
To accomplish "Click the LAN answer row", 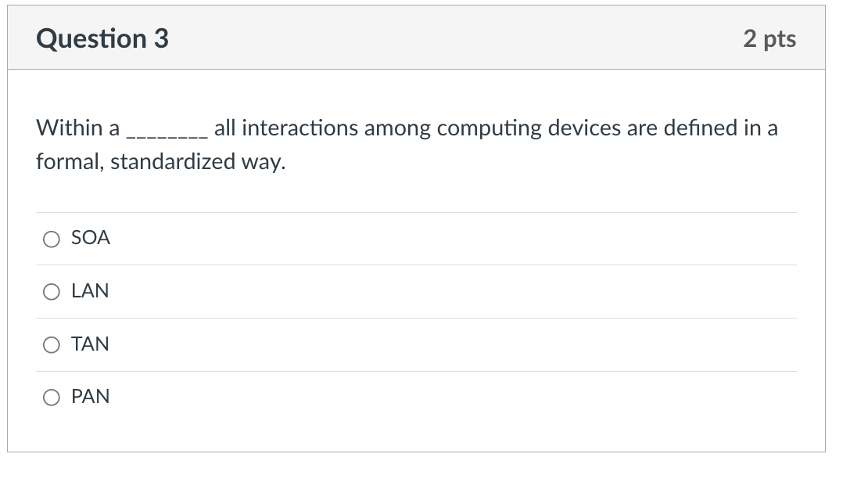I will coord(414,291).
